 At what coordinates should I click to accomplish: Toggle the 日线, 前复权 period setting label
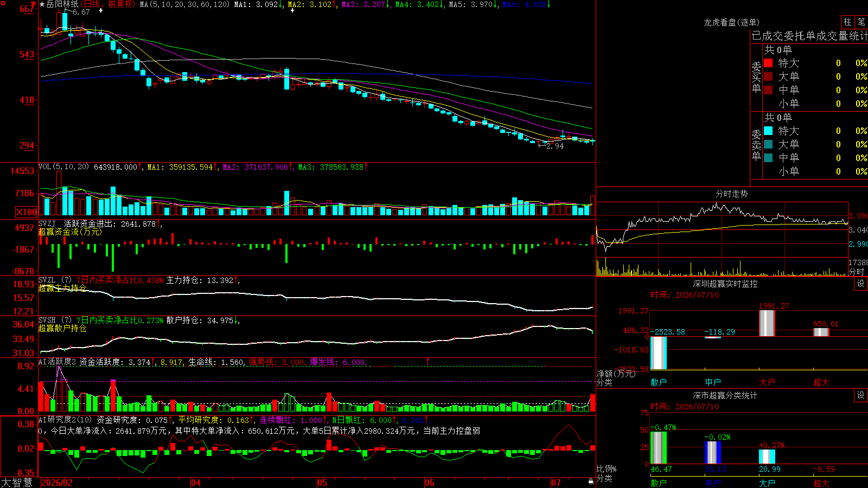tap(108, 4)
